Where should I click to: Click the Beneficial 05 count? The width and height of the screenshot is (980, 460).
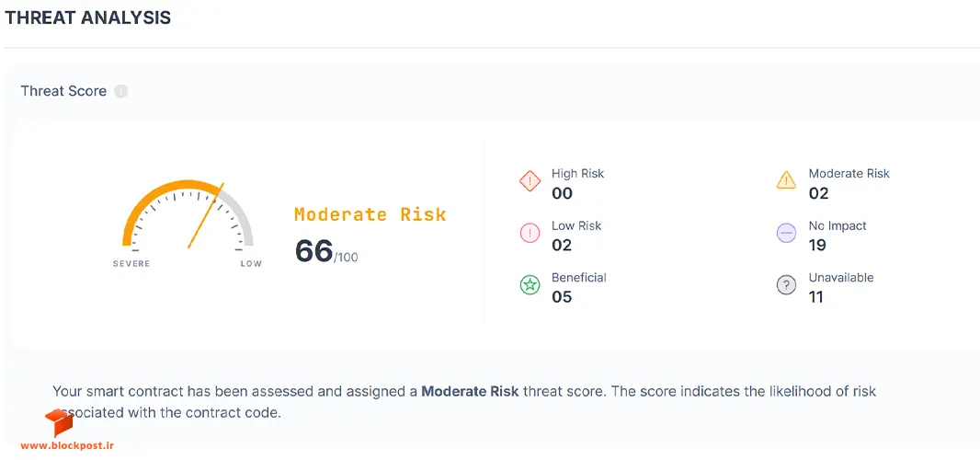[562, 296]
